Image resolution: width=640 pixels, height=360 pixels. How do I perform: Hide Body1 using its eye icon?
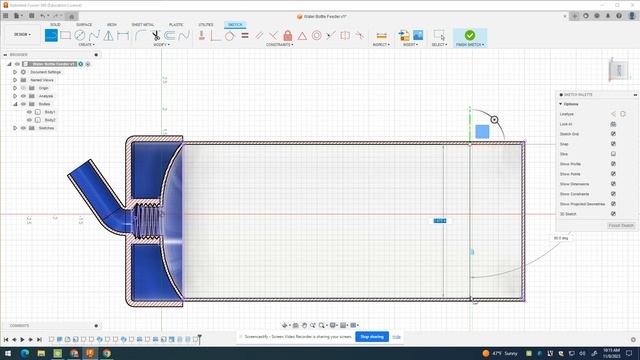tap(29, 112)
